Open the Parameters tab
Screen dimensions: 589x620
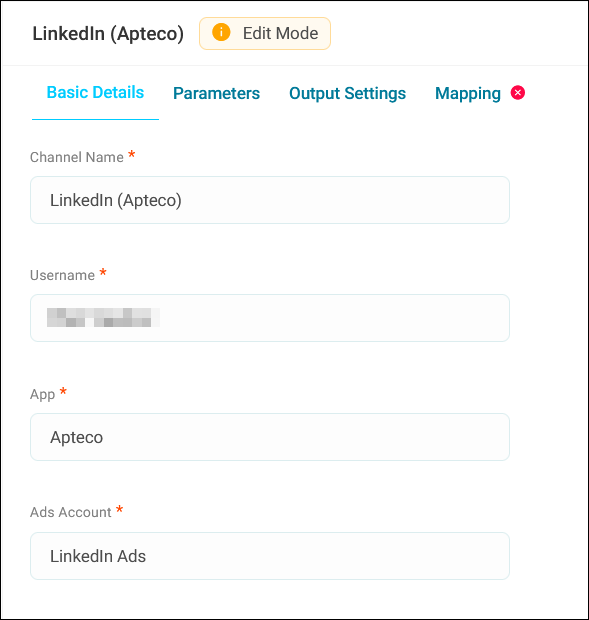(216, 93)
